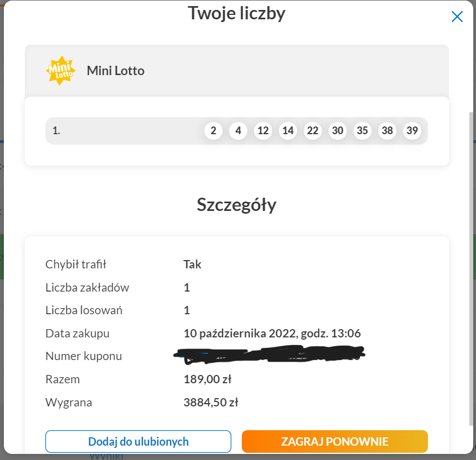Select number ball 4
Viewport: 476px width, 460px height.
pos(238,131)
